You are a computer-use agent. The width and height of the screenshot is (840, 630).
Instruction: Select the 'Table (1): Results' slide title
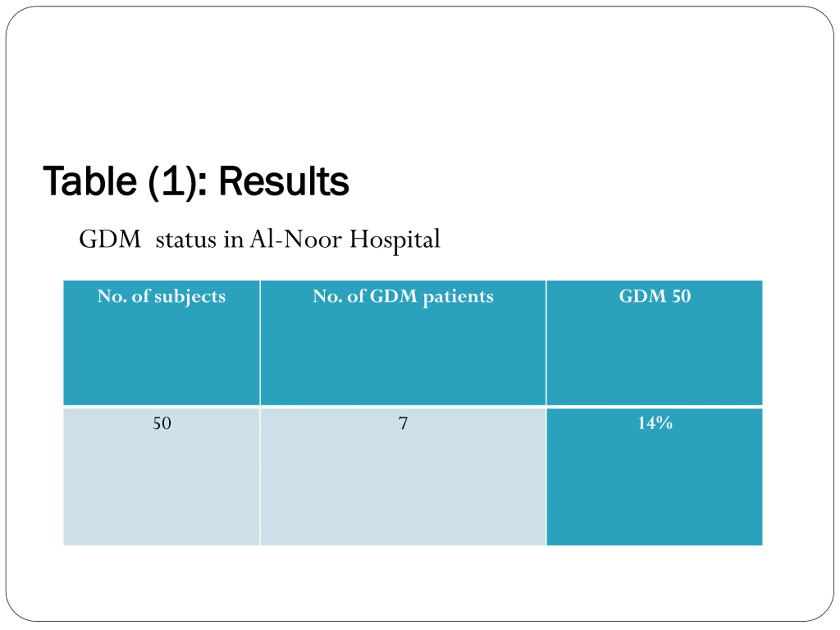click(196, 181)
